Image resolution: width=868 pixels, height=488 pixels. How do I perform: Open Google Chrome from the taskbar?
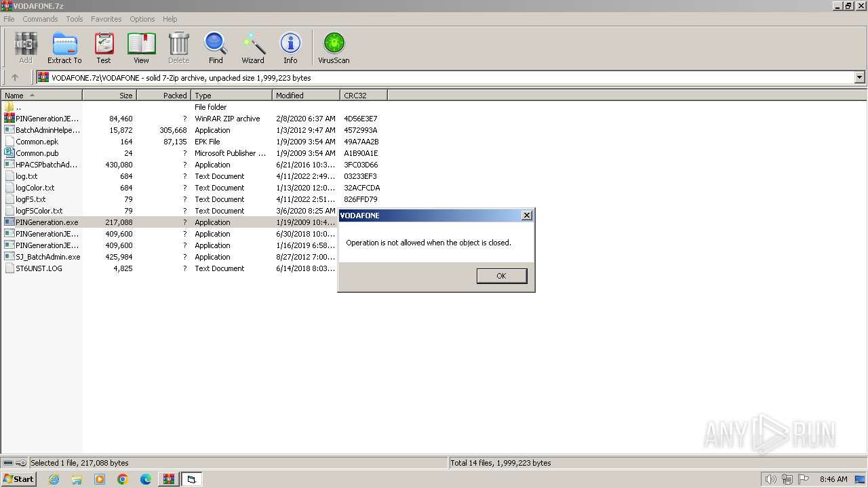(123, 479)
